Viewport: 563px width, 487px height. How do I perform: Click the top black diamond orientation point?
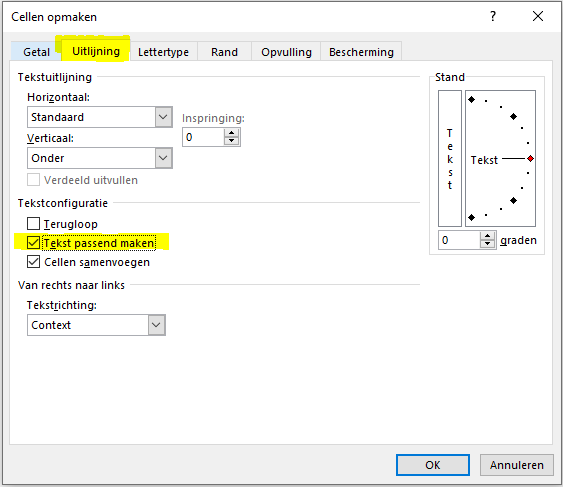[471, 99]
